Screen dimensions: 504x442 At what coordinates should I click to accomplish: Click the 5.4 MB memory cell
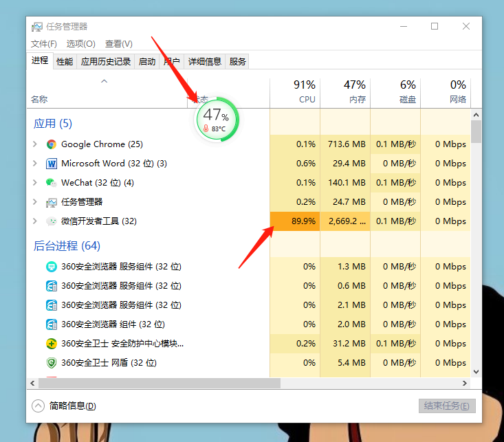point(345,363)
